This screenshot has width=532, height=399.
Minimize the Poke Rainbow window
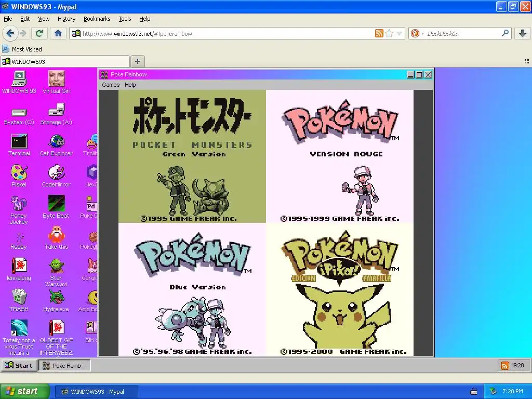tap(410, 75)
